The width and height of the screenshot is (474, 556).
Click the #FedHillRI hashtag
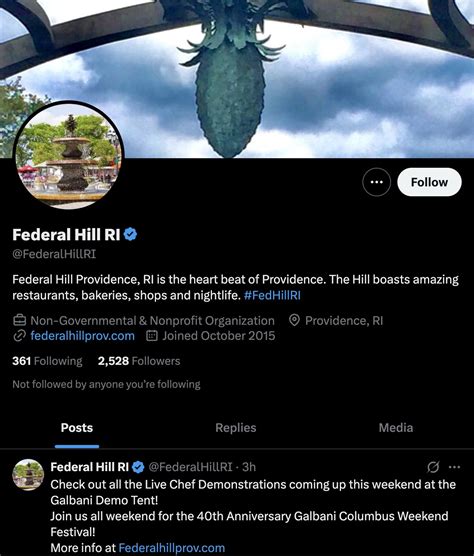coord(272,295)
